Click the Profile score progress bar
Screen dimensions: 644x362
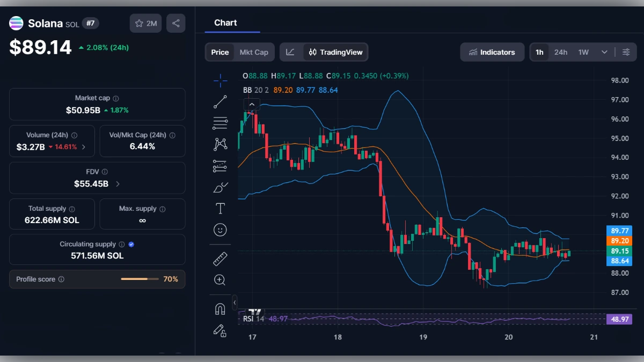tap(140, 279)
